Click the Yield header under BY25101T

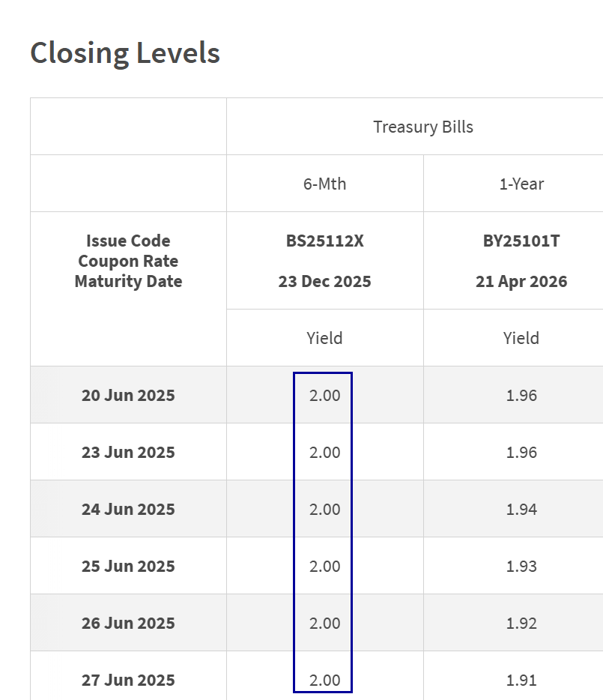(521, 338)
